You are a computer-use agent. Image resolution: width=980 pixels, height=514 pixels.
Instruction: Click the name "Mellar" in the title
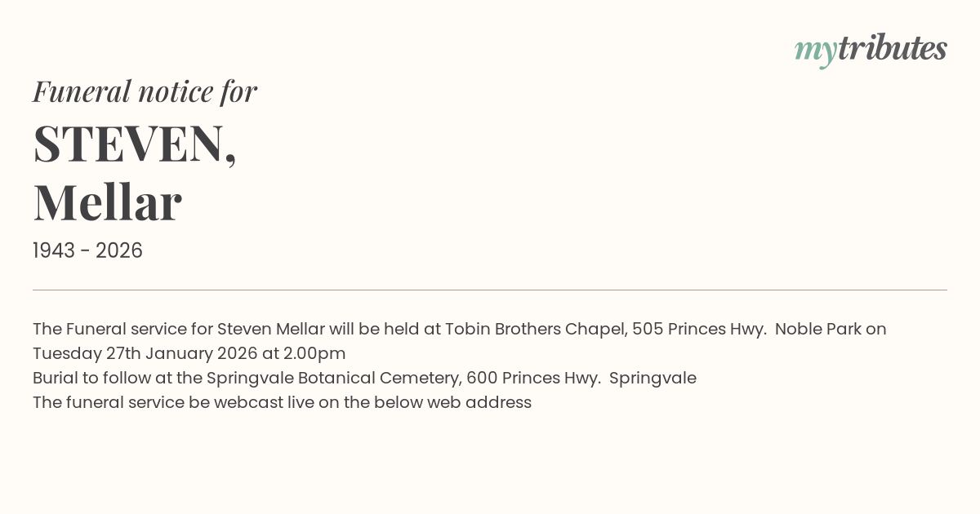coord(107,202)
